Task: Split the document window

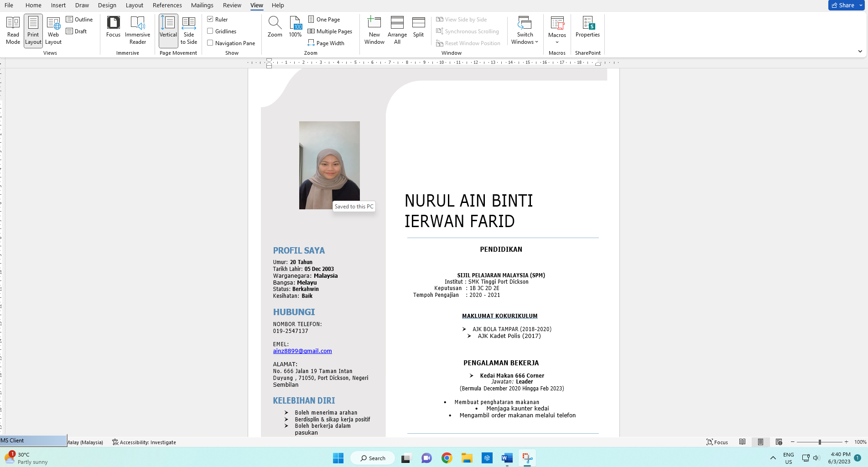Action: pos(418,27)
